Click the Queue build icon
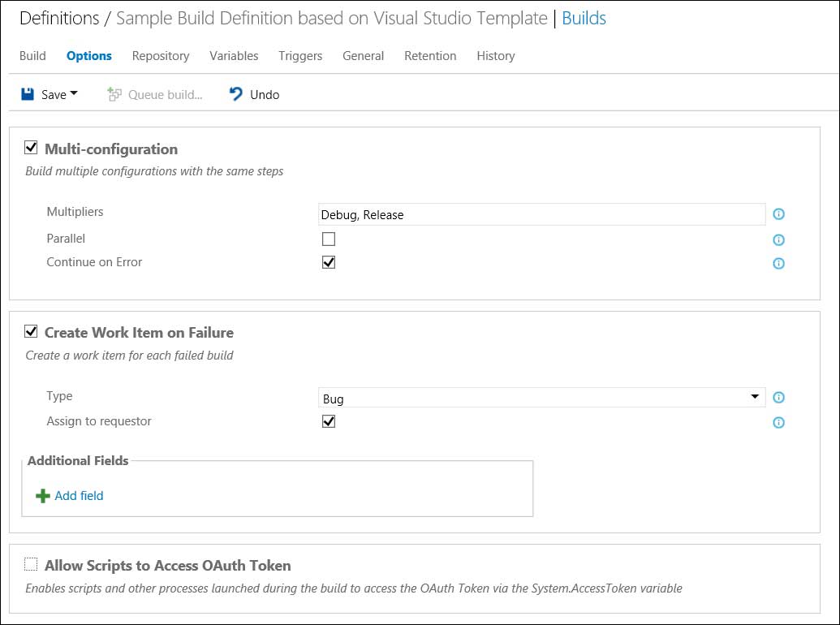This screenshot has height=625, width=840. (x=114, y=94)
